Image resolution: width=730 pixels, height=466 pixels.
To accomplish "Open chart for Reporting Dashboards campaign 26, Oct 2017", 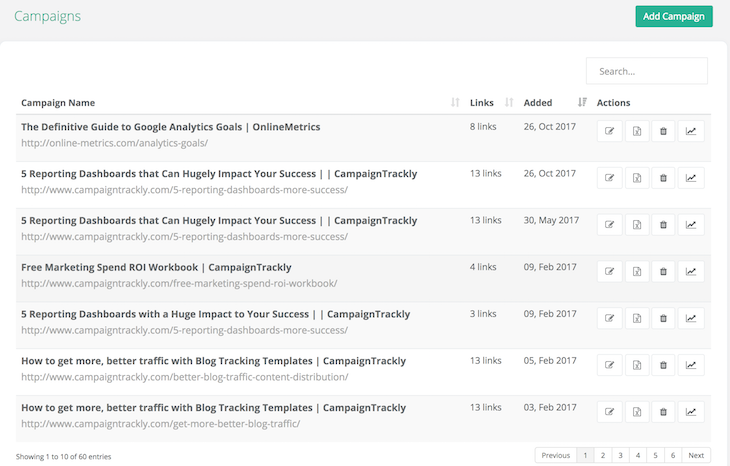I will pyautogui.click(x=691, y=178).
